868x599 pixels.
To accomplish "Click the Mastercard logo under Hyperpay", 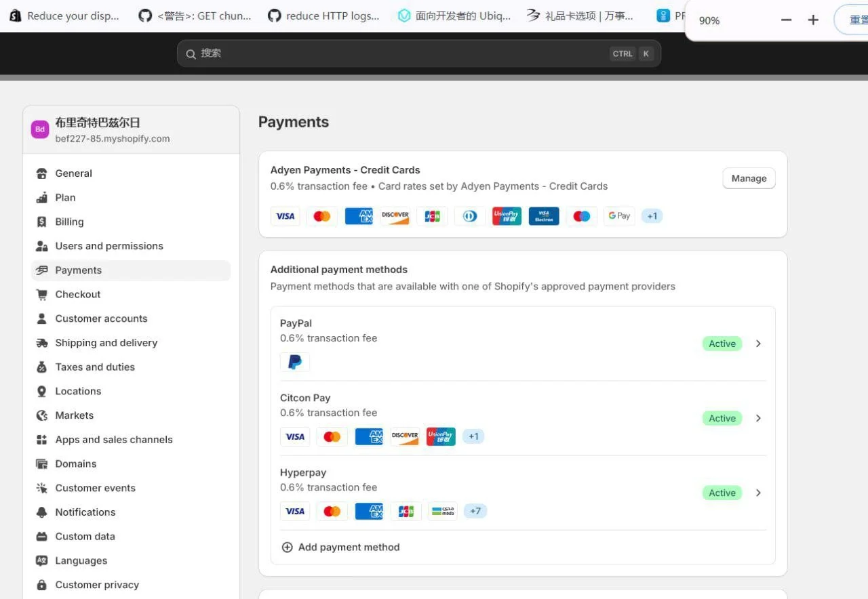I will [x=332, y=511].
